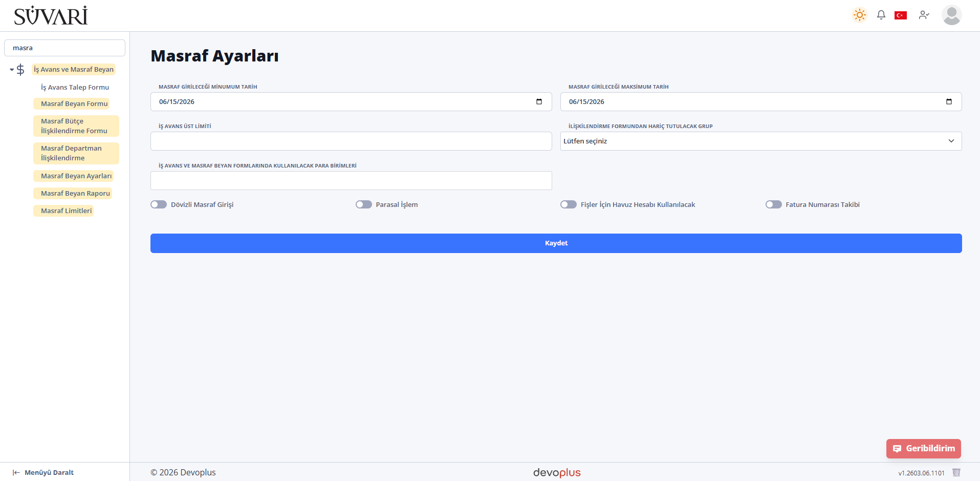
Task: Click the icon next to version number
Action: [956, 472]
